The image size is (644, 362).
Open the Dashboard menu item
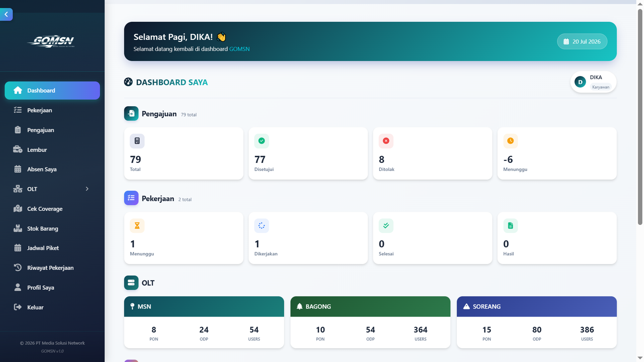click(52, 90)
